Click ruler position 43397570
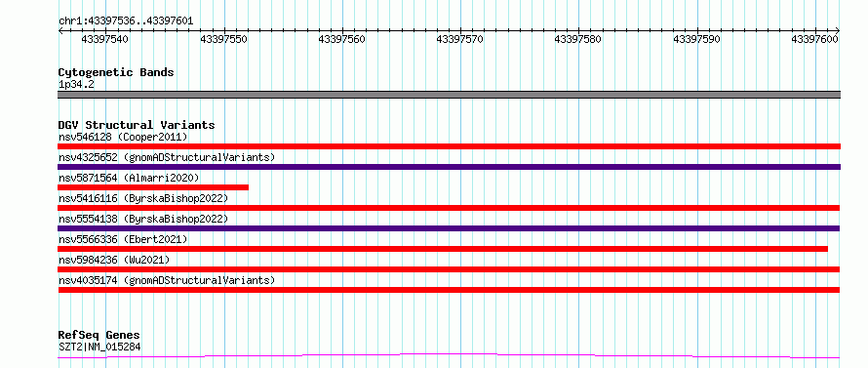The height and width of the screenshot is (368, 868). pyautogui.click(x=460, y=39)
